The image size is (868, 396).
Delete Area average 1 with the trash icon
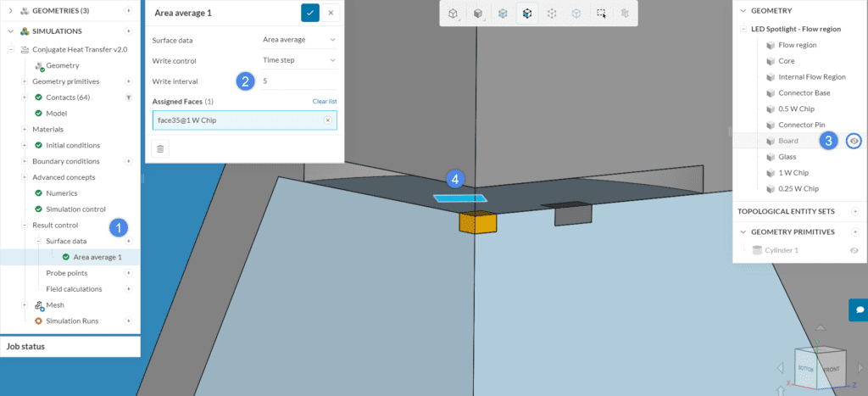tap(161, 148)
